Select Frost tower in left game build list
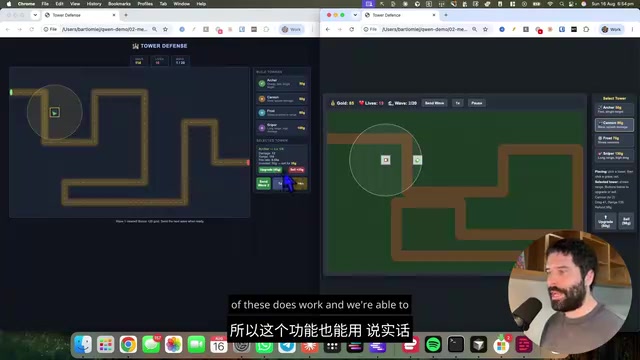640x360 pixels. (282, 113)
